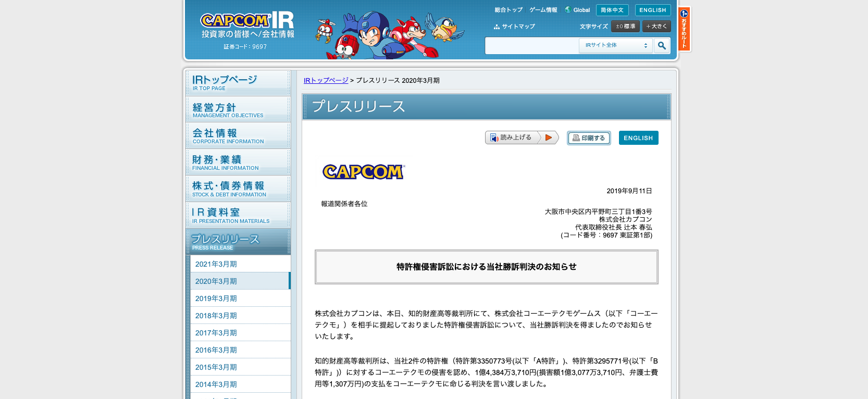Select 2019年3月期 press releases
868x399 pixels.
[240, 298]
